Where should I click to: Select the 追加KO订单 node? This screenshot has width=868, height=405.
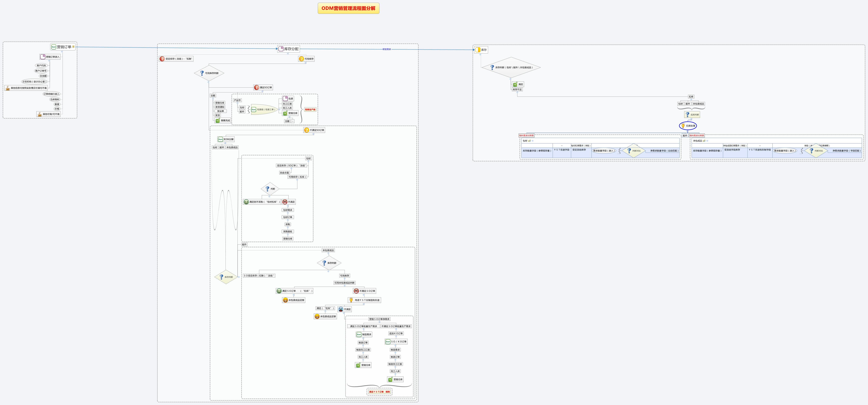tap(396, 333)
